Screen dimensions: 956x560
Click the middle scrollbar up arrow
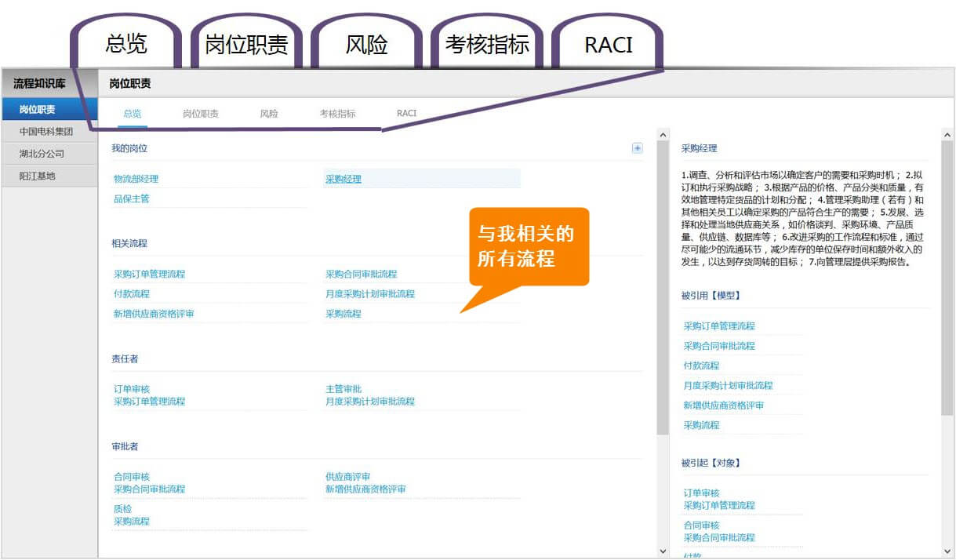coord(663,136)
